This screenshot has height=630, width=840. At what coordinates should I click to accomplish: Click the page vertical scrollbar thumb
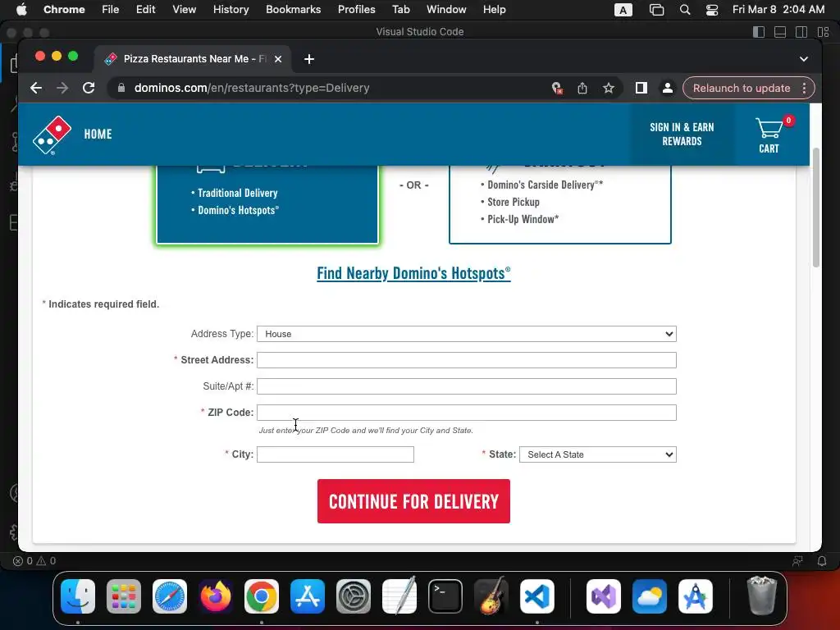pyautogui.click(x=816, y=208)
